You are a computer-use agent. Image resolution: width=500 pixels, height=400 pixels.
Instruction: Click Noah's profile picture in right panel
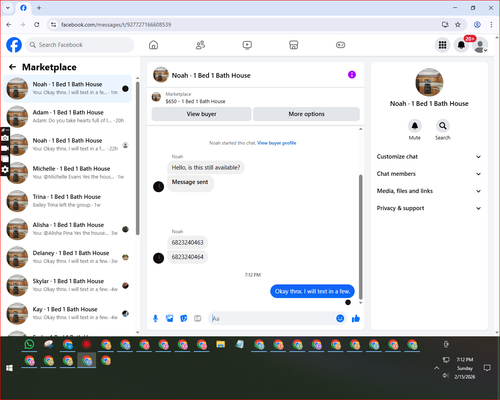(x=429, y=82)
